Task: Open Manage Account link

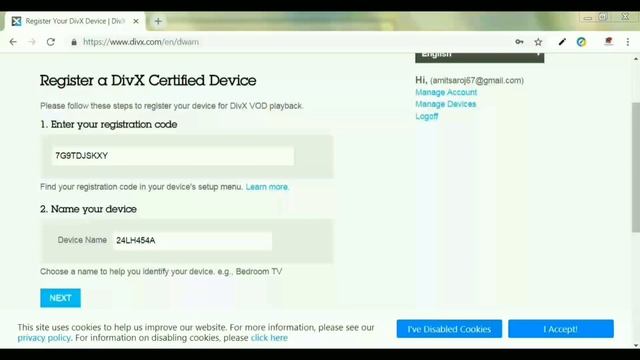Action: click(446, 92)
